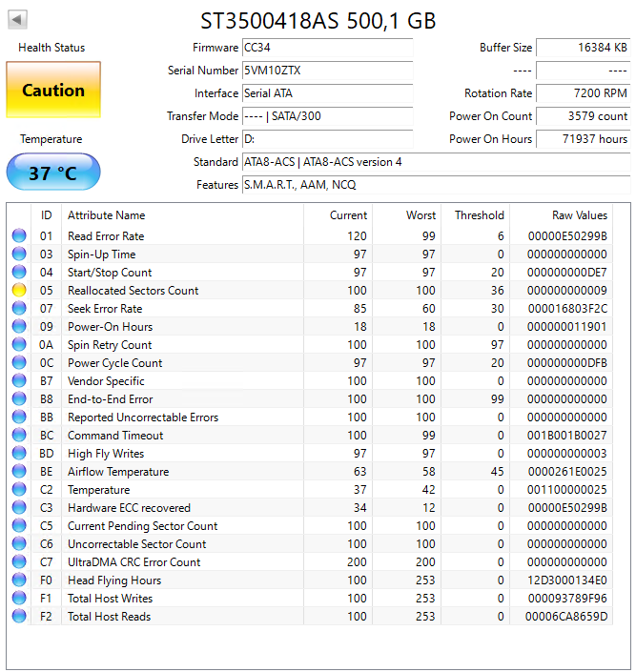The image size is (636, 672).
Task: Click the blue status icon for Power-On Hours
Action: coord(19,327)
